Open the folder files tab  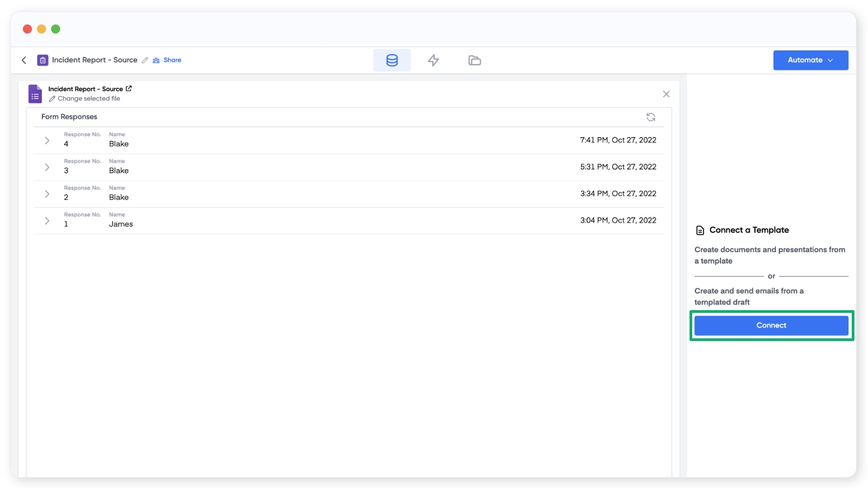474,60
